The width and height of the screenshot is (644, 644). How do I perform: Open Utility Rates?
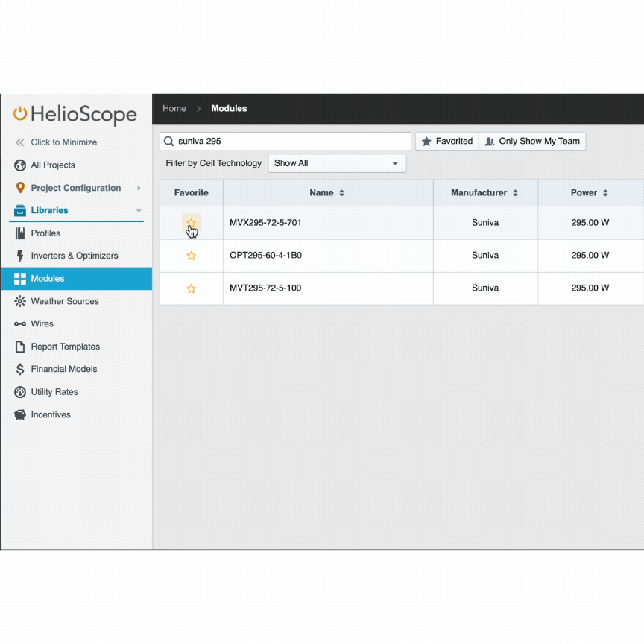pos(54,392)
